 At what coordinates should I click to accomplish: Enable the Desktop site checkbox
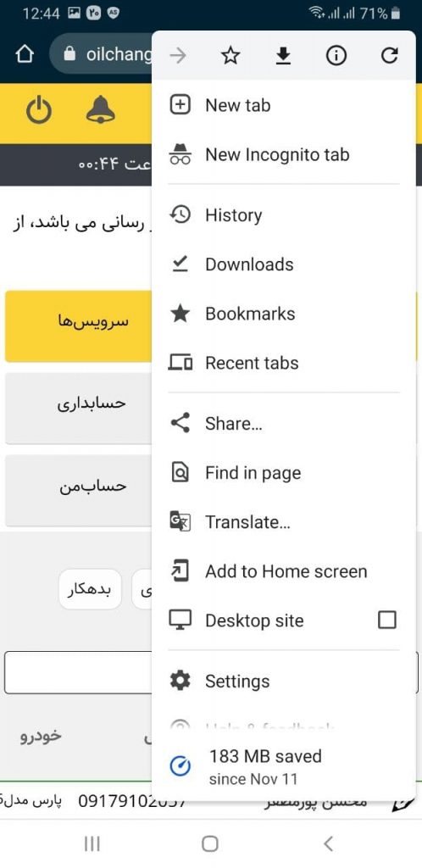pyautogui.click(x=386, y=620)
